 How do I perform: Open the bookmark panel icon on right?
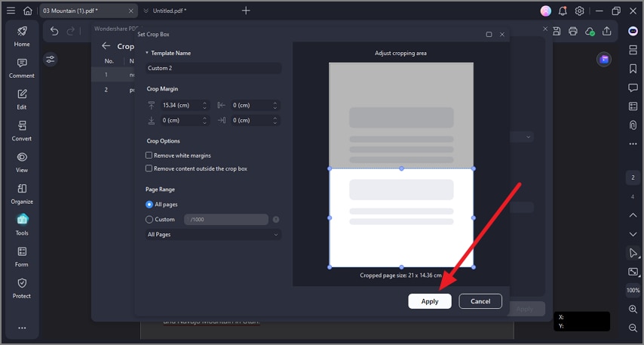point(633,69)
